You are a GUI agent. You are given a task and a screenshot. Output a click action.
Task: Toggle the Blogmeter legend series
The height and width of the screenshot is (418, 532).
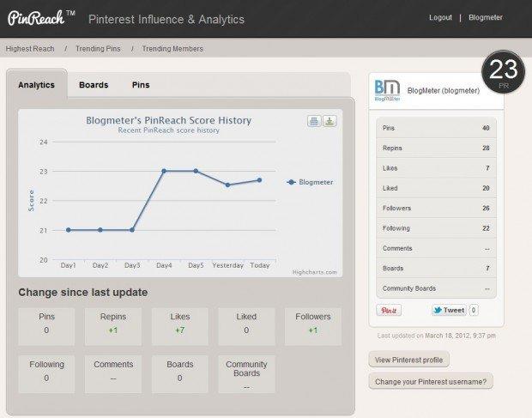tap(310, 182)
